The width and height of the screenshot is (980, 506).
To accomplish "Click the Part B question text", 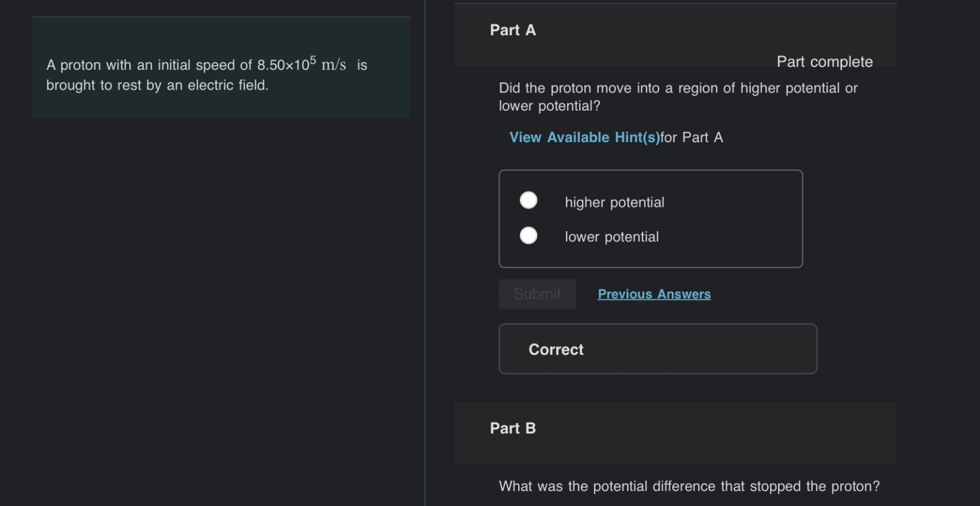I will [690, 486].
